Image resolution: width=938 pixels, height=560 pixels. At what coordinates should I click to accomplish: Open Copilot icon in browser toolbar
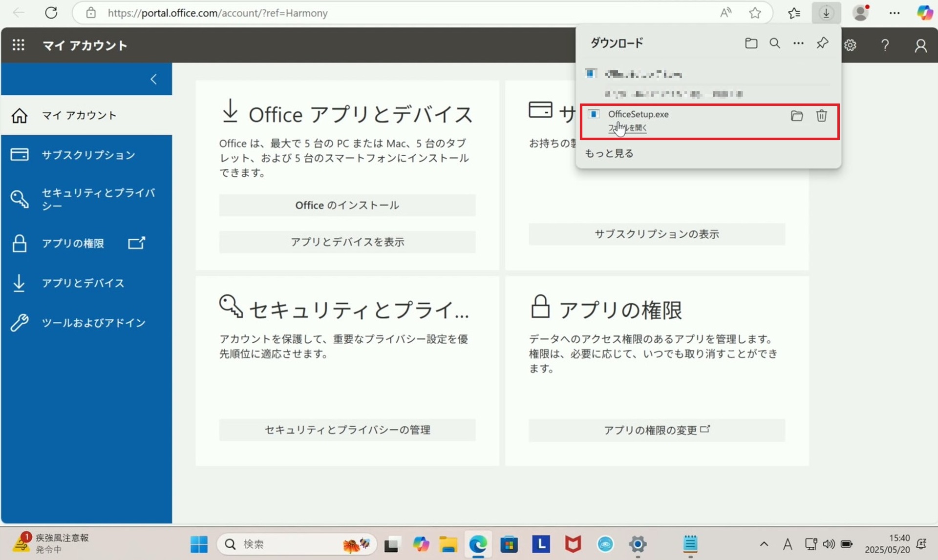point(924,13)
